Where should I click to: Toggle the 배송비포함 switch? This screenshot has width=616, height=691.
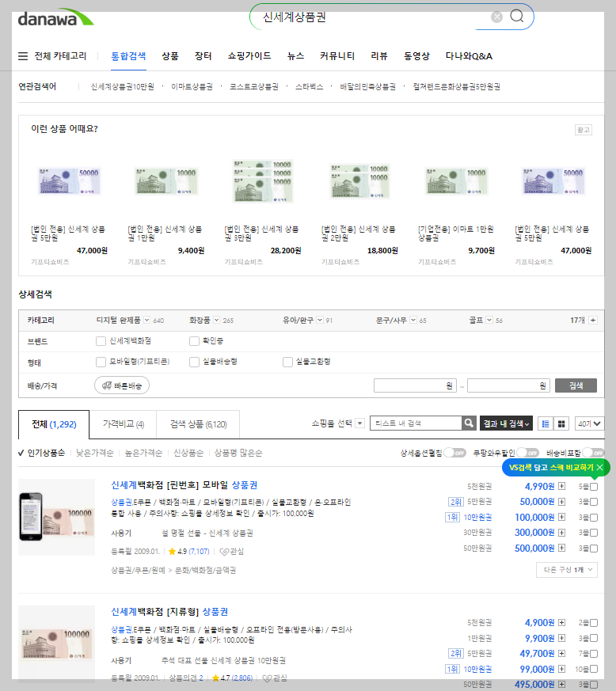coord(593,453)
